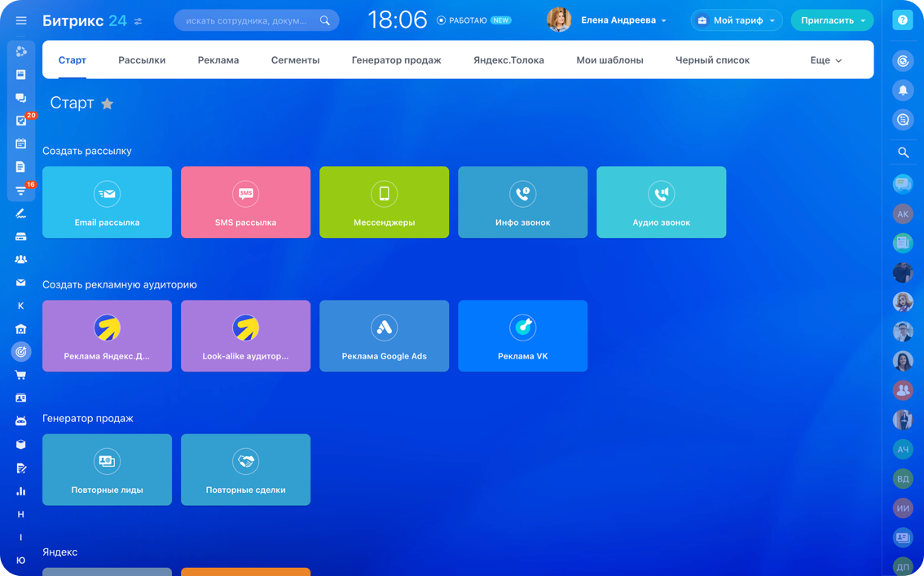
Task: Open the box cube icon in left sidebar
Action: [20, 445]
